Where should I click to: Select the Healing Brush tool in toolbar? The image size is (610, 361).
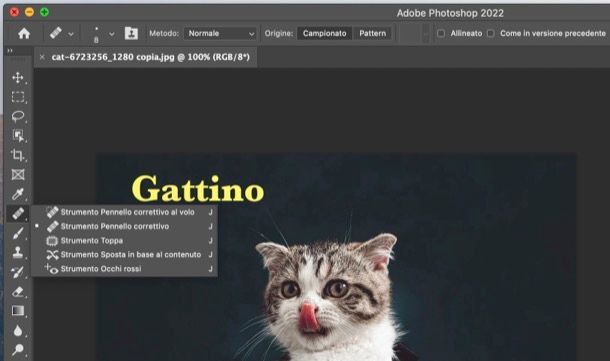point(18,214)
